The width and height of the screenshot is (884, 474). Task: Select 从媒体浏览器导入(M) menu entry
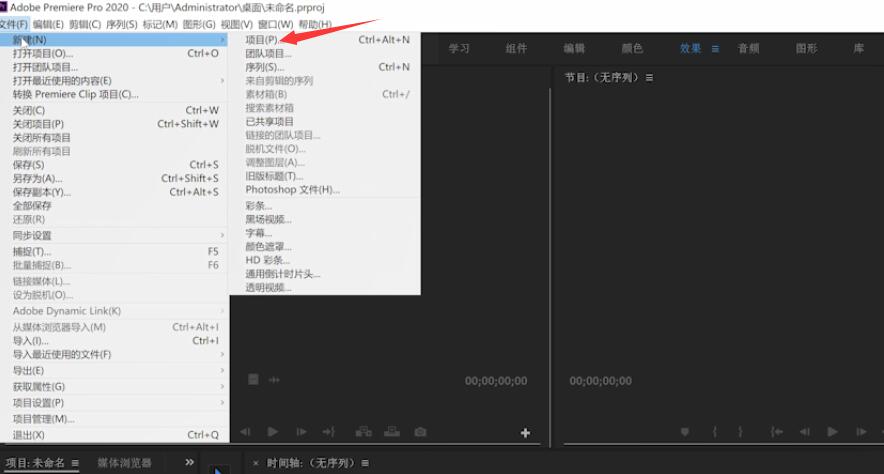click(x=115, y=327)
